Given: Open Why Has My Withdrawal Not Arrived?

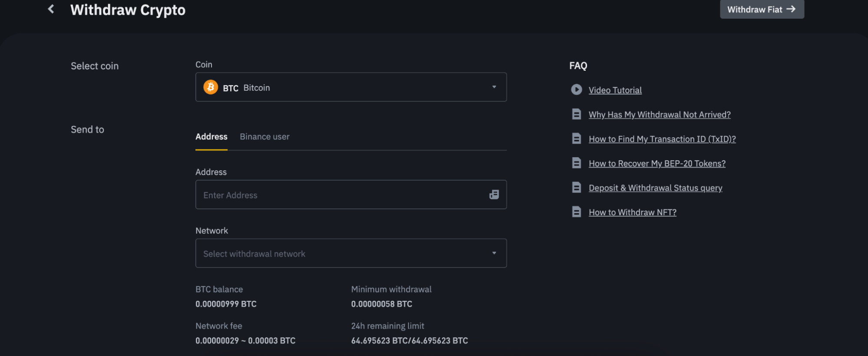Looking at the screenshot, I should click(x=659, y=114).
